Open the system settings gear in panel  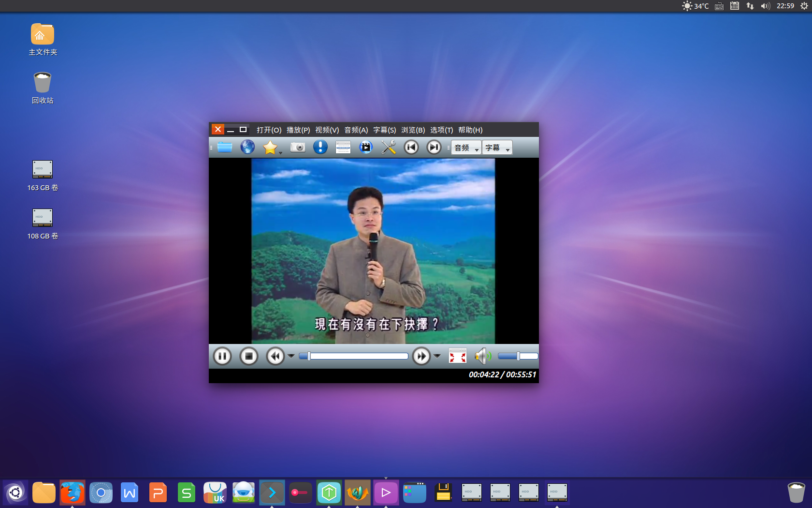tap(804, 6)
